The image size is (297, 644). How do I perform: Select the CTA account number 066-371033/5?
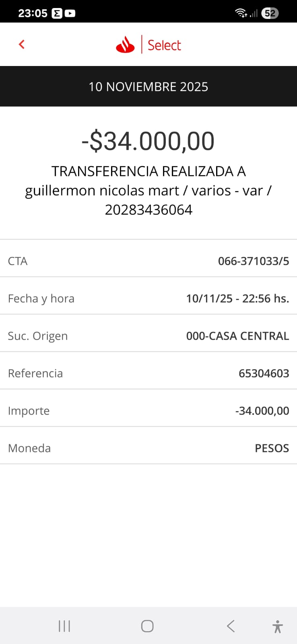[253, 261]
